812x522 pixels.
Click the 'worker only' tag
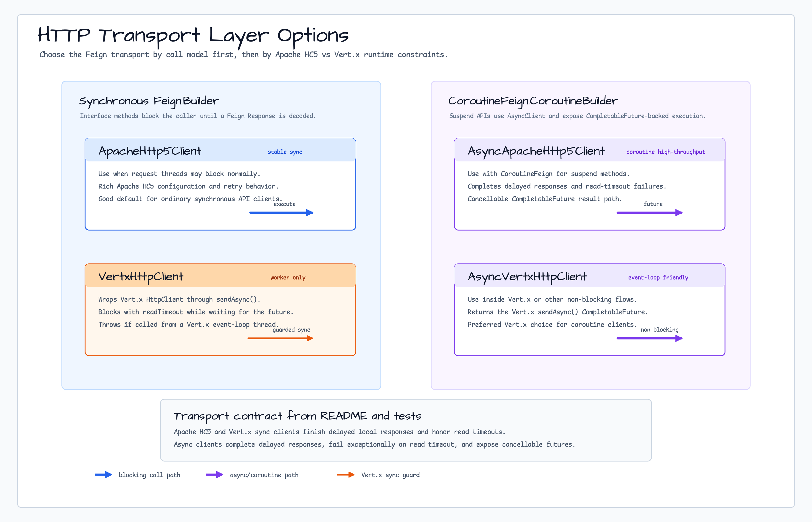tap(288, 278)
